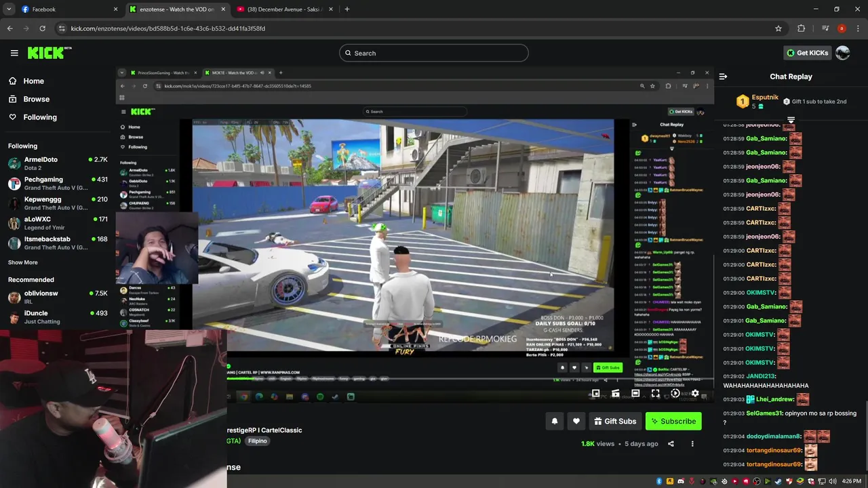Click JANDI213 username in chat

pyautogui.click(x=760, y=376)
